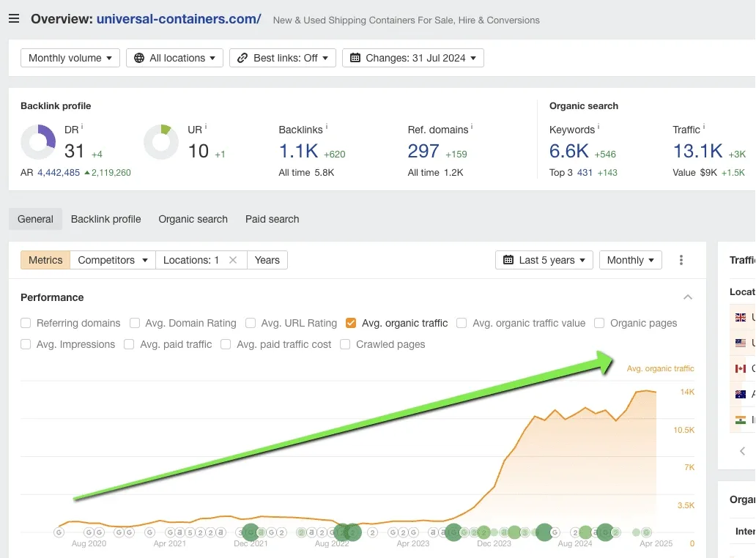This screenshot has width=756, height=558.
Task: Switch to the Backlink profile tab
Action: pos(106,219)
